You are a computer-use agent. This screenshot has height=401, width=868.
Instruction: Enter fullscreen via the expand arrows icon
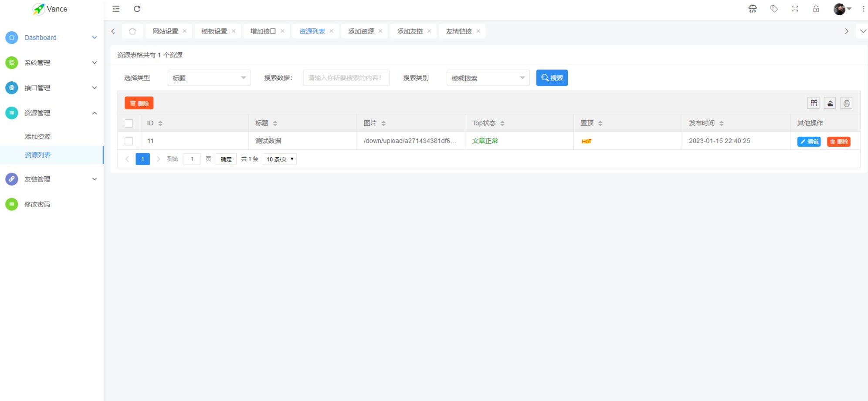click(x=795, y=9)
